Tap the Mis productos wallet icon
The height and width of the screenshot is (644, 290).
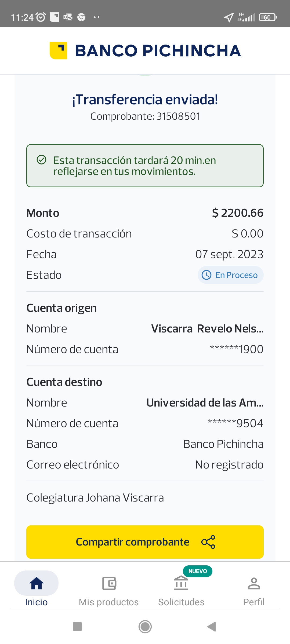click(109, 583)
